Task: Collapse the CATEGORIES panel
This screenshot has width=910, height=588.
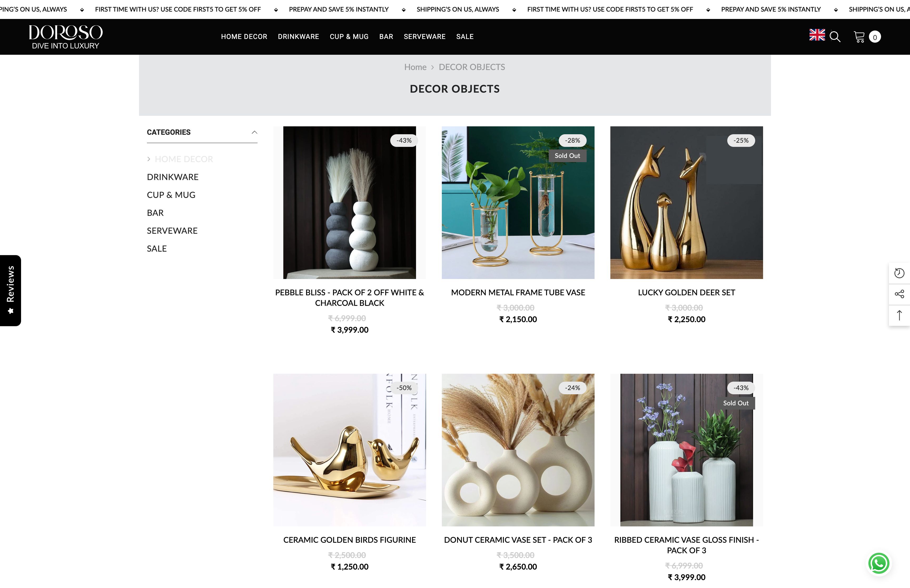Action: 254,132
